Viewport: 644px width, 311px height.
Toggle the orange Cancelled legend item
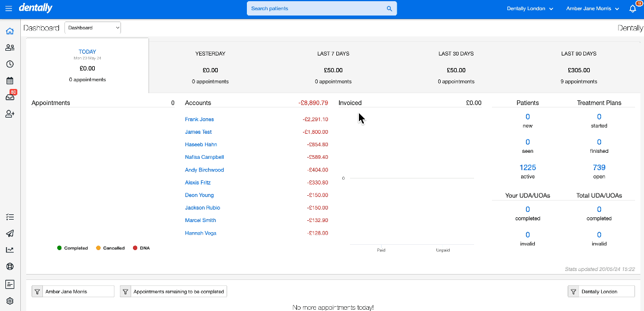tap(110, 248)
